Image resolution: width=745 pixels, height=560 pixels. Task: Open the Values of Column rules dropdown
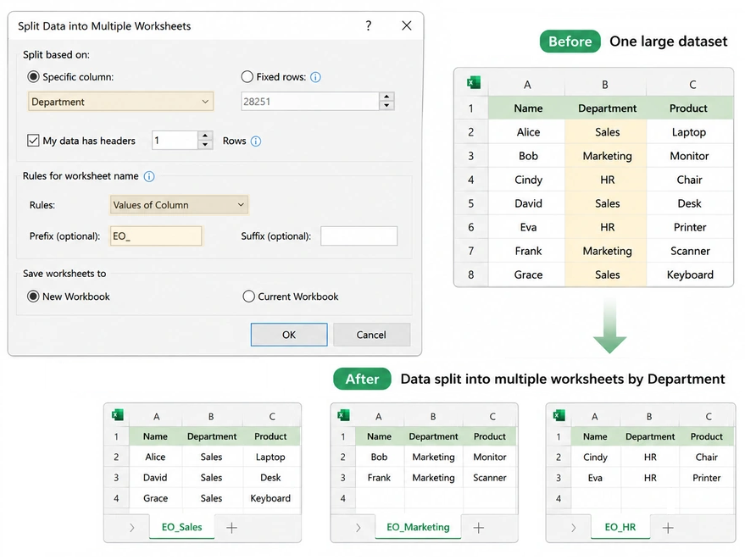(179, 205)
